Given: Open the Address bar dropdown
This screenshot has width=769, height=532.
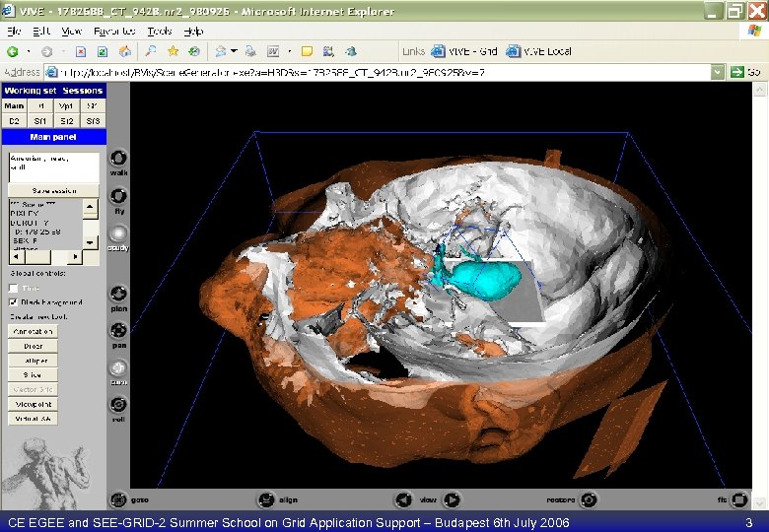Looking at the screenshot, I should point(718,73).
